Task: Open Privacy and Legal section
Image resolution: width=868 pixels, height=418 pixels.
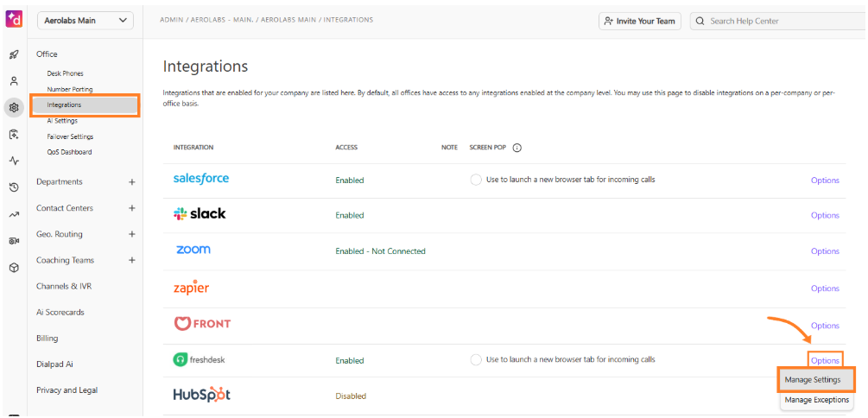Action: pyautogui.click(x=67, y=390)
